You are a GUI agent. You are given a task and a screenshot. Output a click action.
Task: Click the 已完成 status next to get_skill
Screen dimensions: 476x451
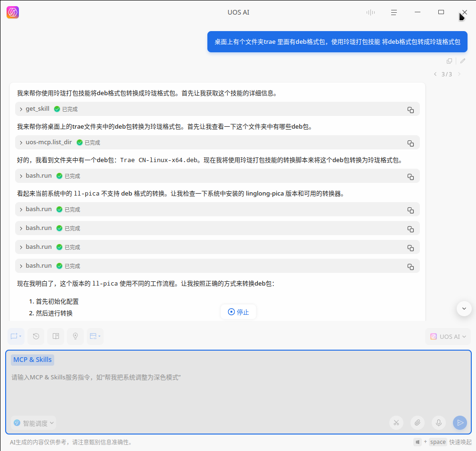pyautogui.click(x=70, y=109)
